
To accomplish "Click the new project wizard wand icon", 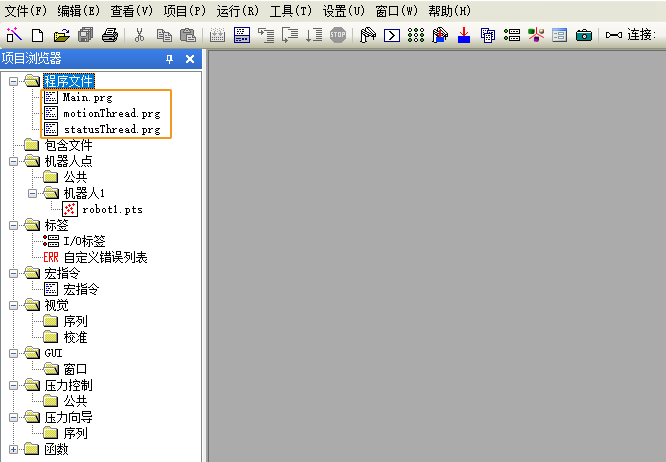I will point(14,35).
